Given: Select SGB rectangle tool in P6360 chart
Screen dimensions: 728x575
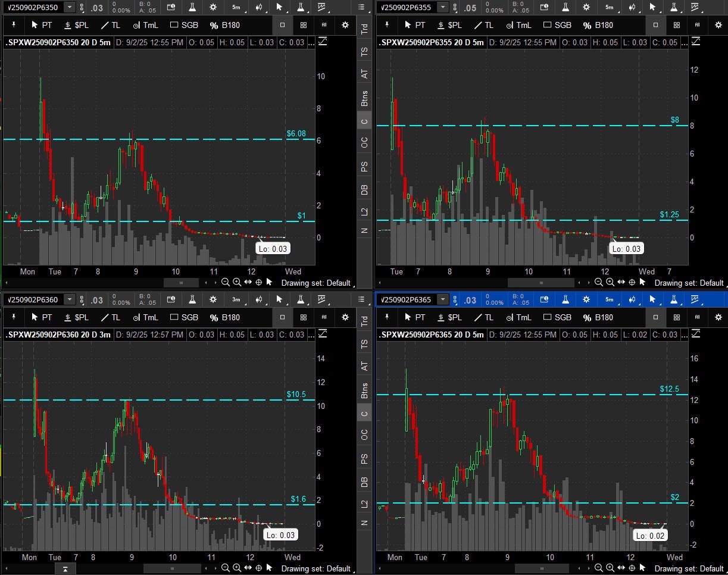Looking at the screenshot, I should (184, 317).
